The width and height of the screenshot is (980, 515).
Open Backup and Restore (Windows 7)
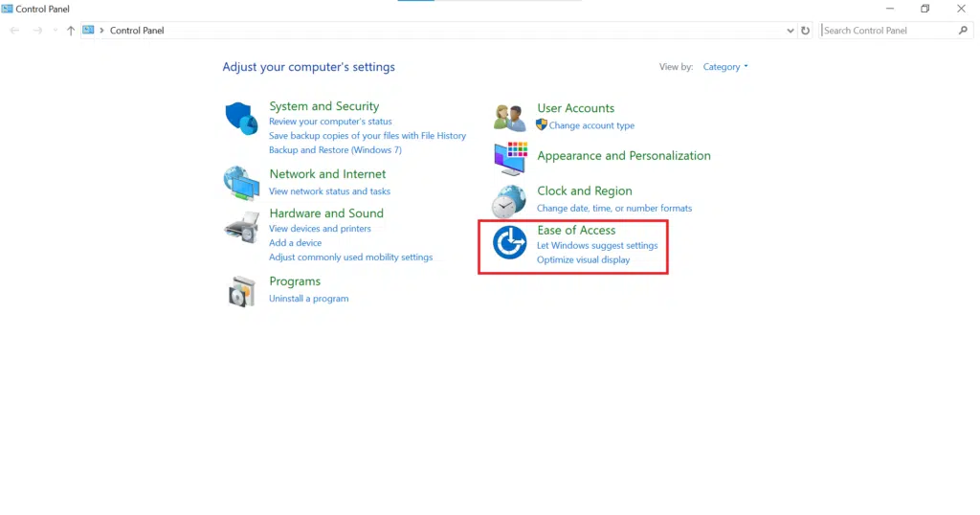(335, 150)
